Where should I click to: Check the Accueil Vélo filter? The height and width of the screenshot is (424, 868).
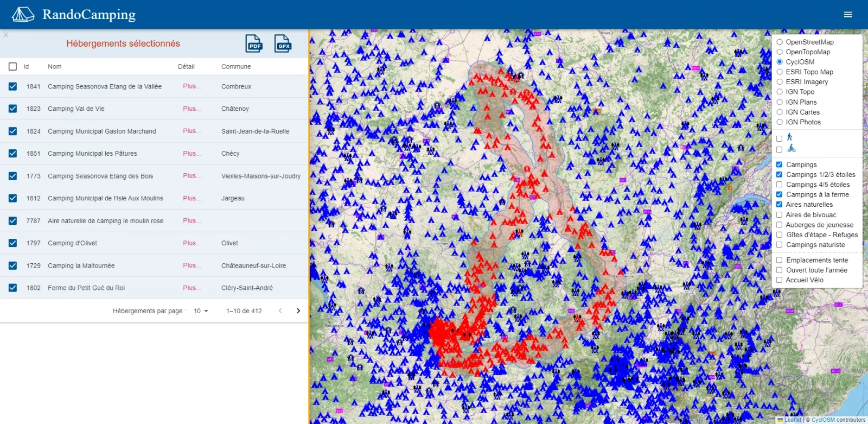tap(779, 280)
